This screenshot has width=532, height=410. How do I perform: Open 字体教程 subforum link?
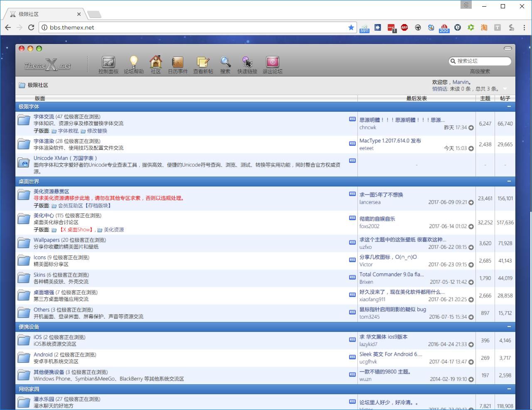[x=68, y=131]
